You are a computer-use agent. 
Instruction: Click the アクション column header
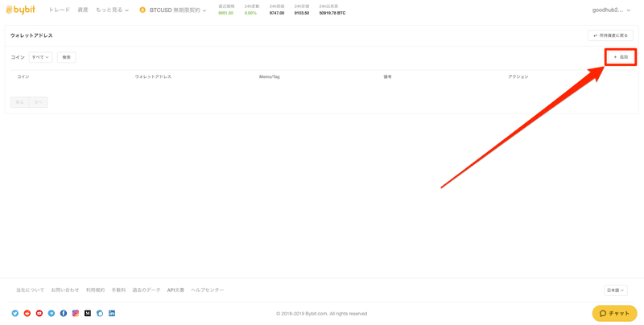518,76
